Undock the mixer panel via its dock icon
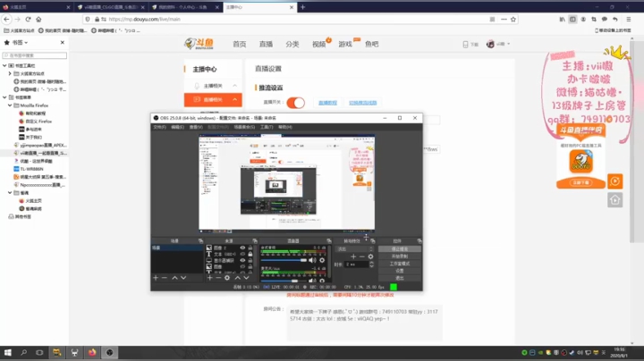644x361 pixels. coord(329,240)
